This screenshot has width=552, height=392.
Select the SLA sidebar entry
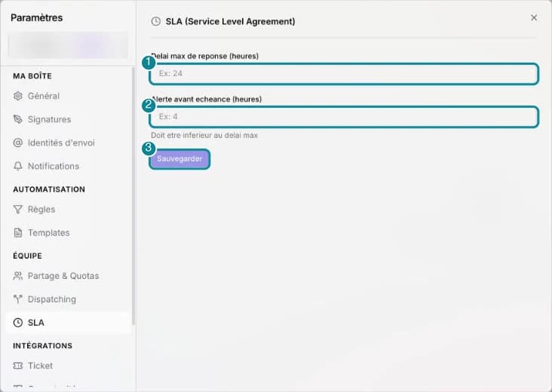(69, 323)
